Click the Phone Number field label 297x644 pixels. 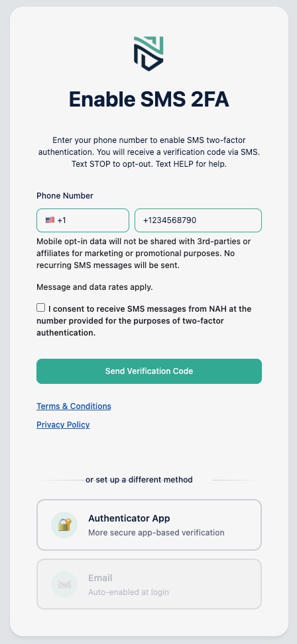click(65, 196)
